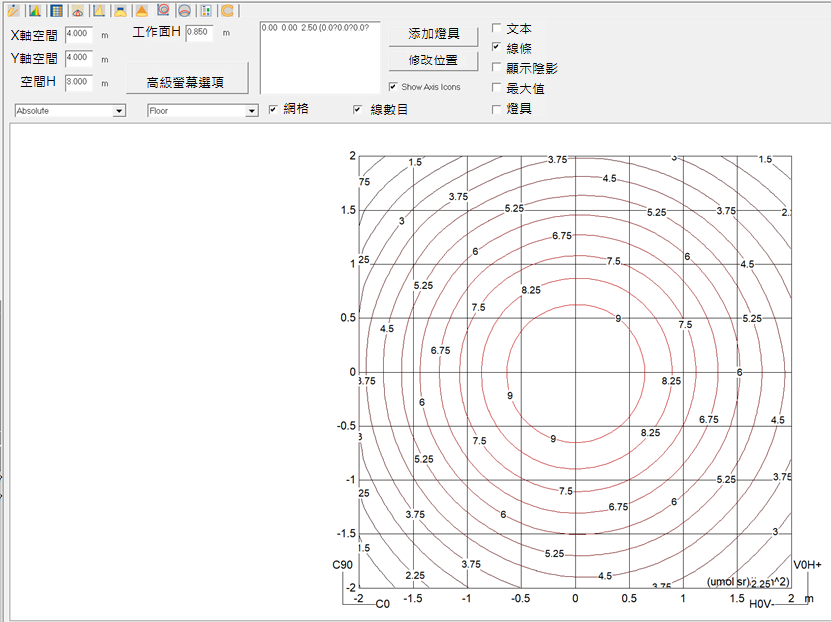
Task: Toggle the Show Axis Icons checkbox
Action: coord(393,86)
